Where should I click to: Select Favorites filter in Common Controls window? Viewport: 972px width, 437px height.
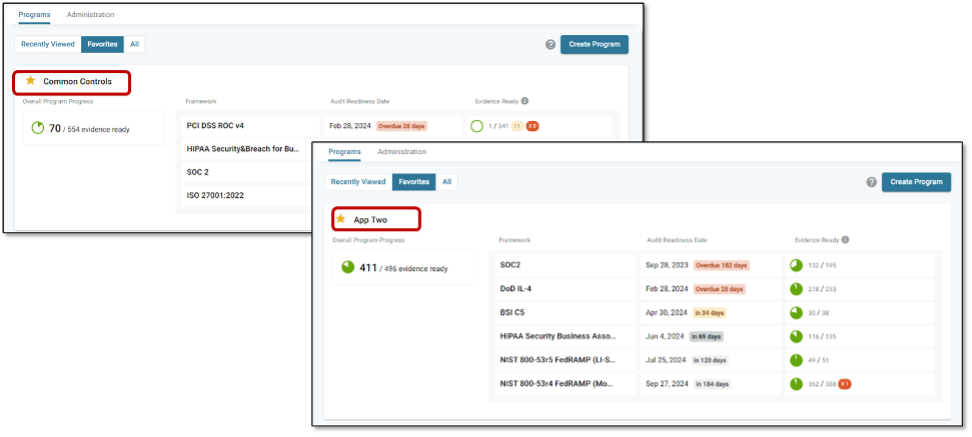tap(102, 44)
